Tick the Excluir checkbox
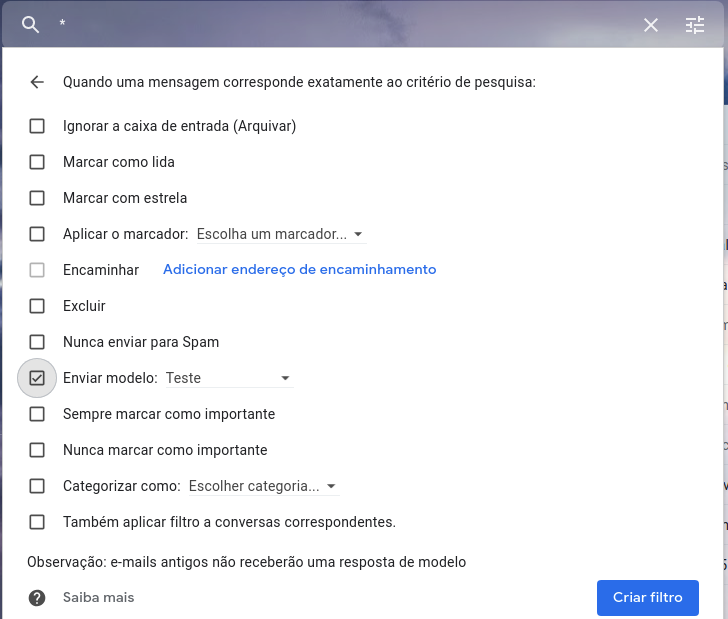Screen dimensions: 728x619 click(x=37, y=306)
